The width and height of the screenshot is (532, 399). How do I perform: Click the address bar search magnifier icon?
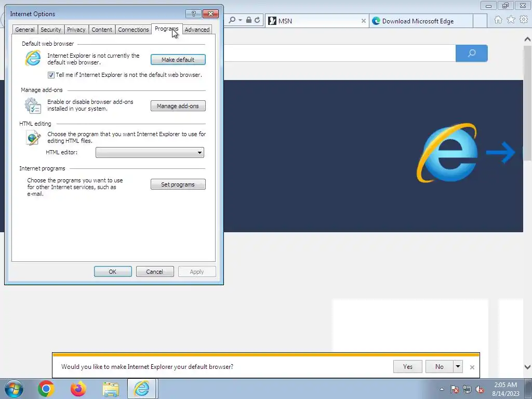pos(232,20)
